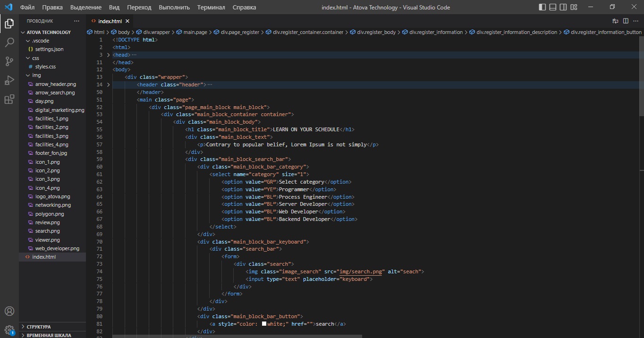Toggle the secondary sidebar layout button

tap(563, 7)
